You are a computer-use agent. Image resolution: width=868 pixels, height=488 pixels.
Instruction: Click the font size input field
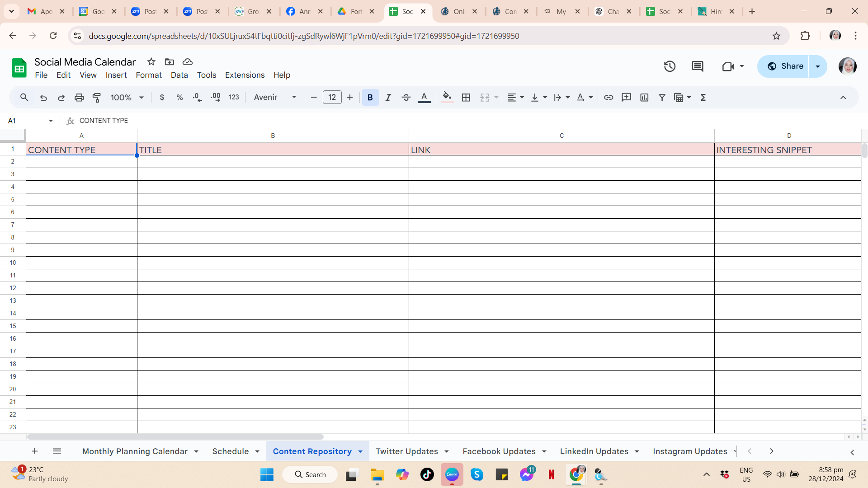332,97
